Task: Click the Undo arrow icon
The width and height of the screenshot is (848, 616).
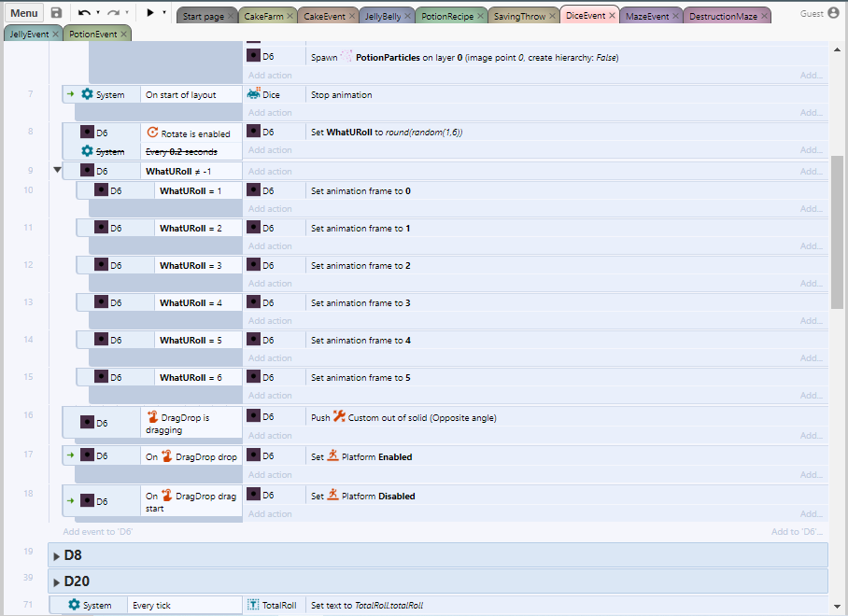Action: coord(84,13)
